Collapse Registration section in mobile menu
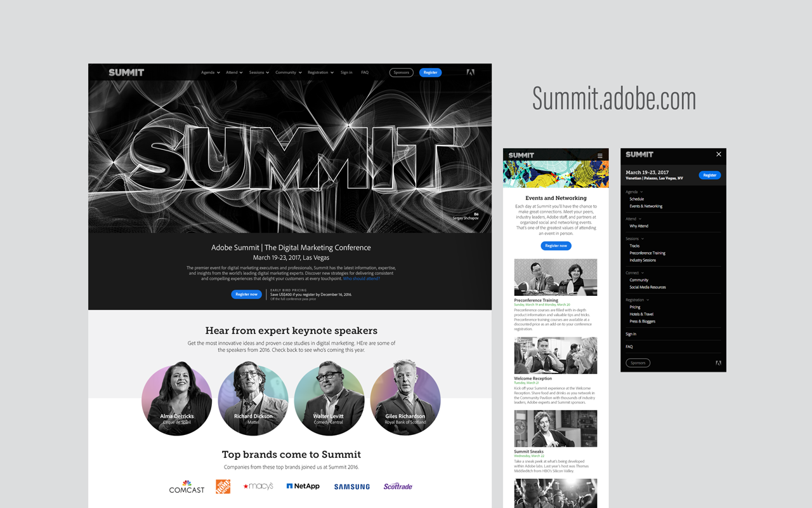The width and height of the screenshot is (812, 508). pyautogui.click(x=638, y=300)
